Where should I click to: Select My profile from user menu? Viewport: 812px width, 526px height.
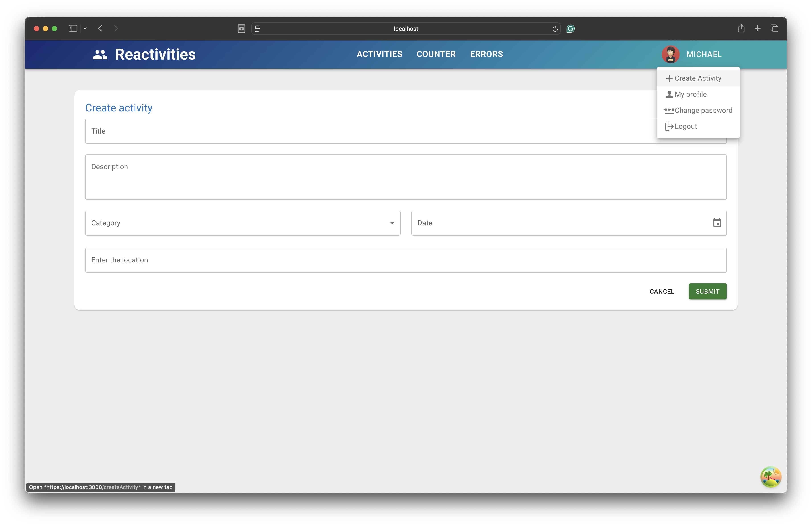tap(698, 95)
